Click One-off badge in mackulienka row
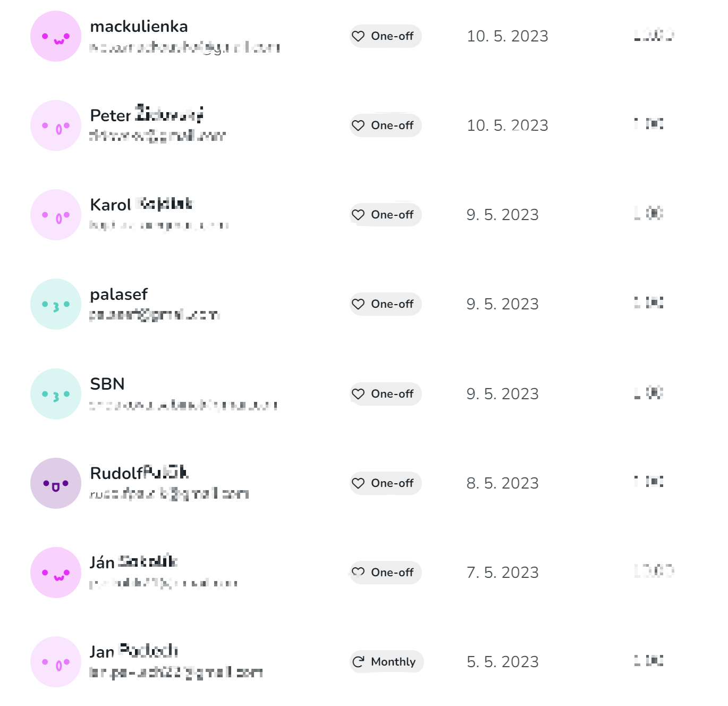The image size is (728, 706). (x=385, y=36)
